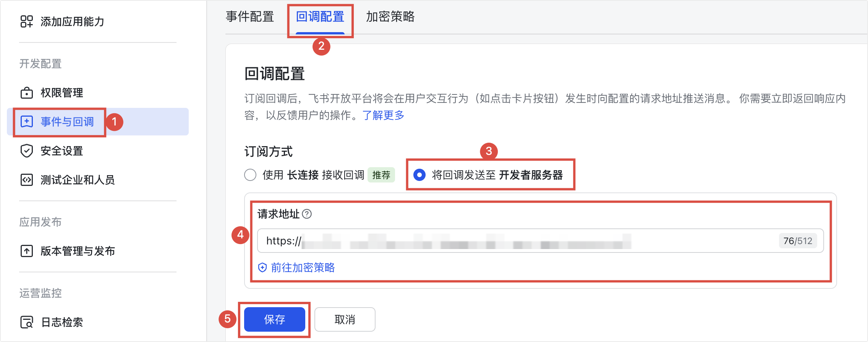Open the 了解更多 link

point(383,115)
